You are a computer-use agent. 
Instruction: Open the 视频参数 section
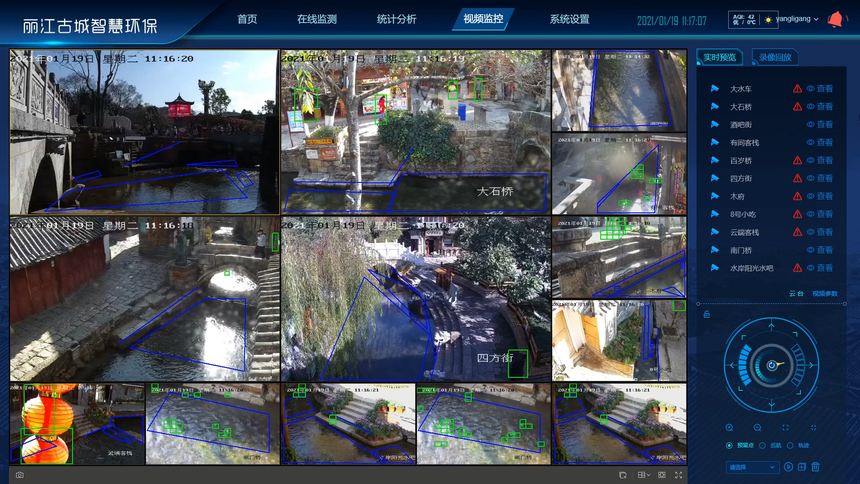point(825,294)
